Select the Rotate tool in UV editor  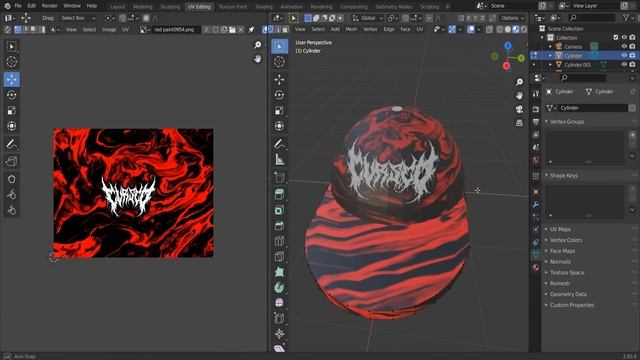click(11, 95)
